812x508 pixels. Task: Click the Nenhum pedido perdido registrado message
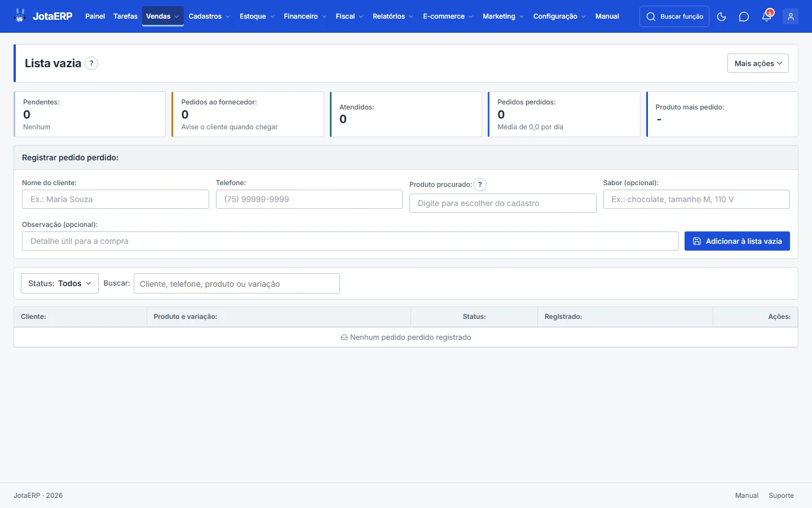coord(406,337)
